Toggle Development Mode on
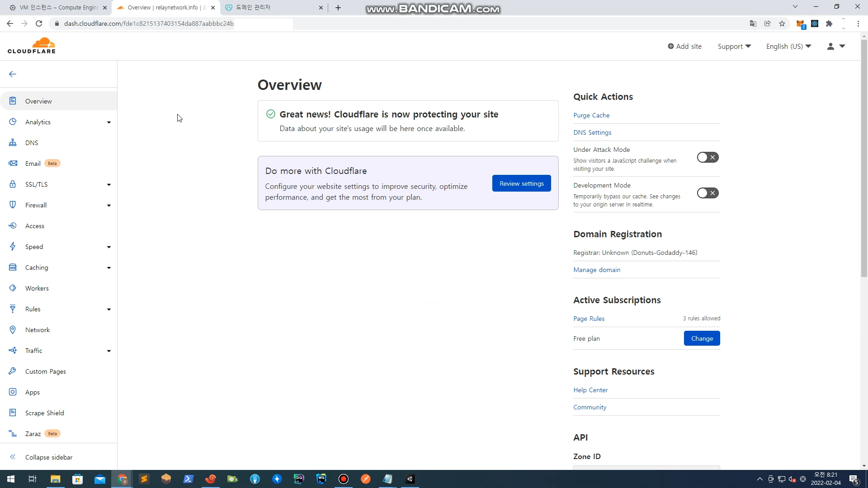 (x=708, y=193)
